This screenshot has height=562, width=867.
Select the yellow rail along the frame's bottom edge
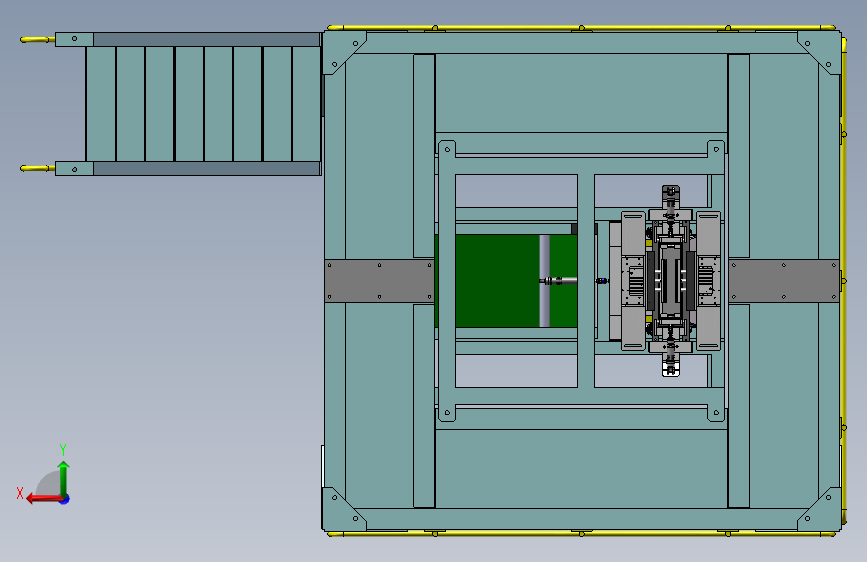[x=582, y=534]
